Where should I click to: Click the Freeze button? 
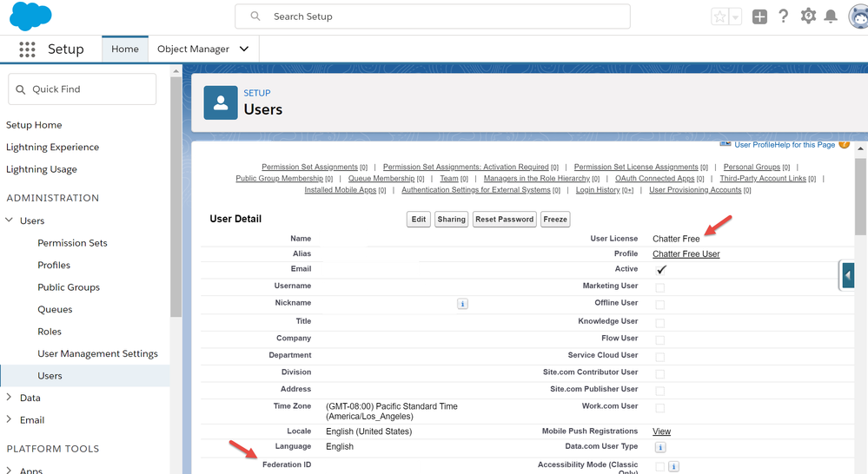[555, 220]
